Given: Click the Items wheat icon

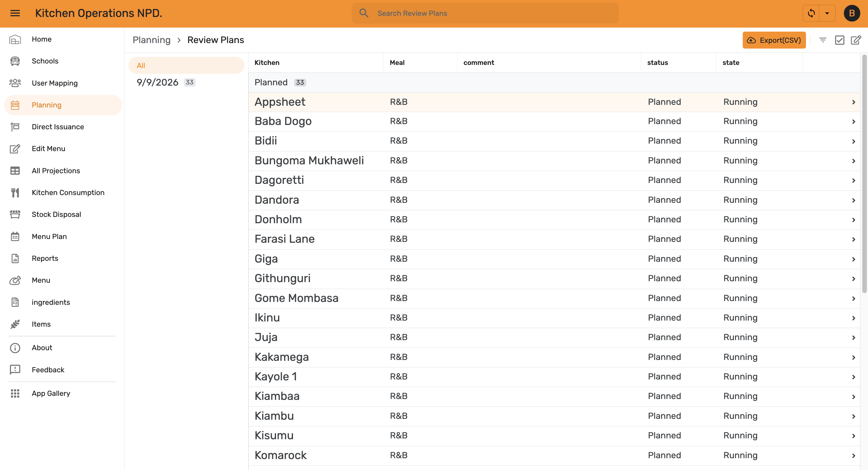Looking at the screenshot, I should 15,324.
